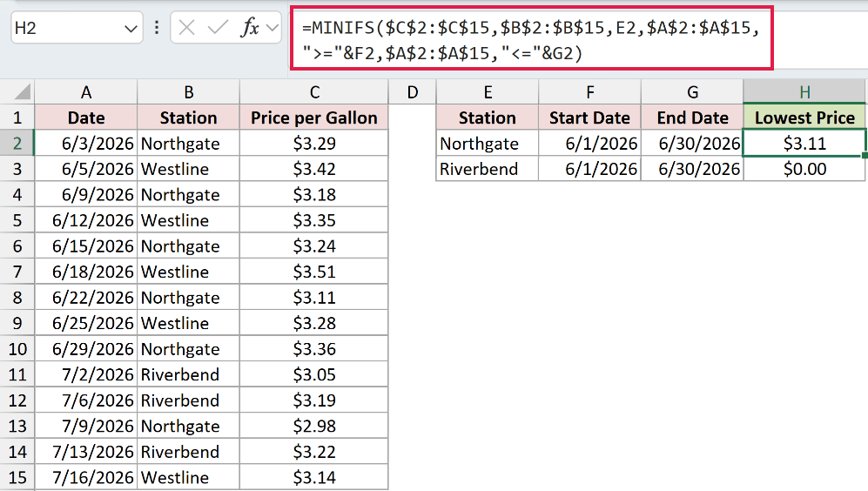Screen dimensions: 868x491
Task: Click the price cell $3.11 in column C
Action: tap(314, 297)
